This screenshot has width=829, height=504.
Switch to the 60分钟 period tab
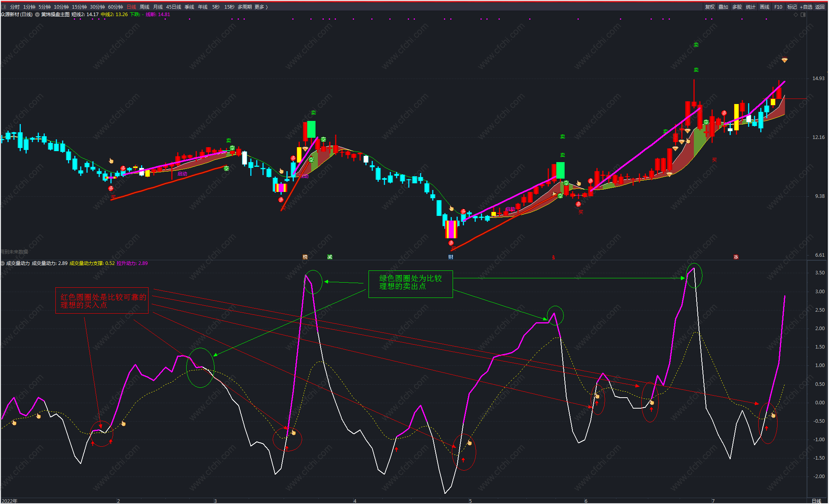pos(116,7)
